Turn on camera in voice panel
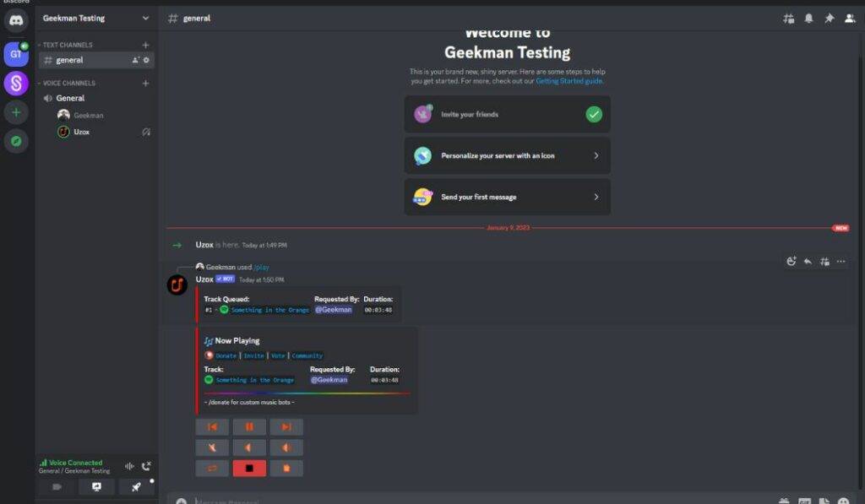865x504 pixels. (57, 487)
